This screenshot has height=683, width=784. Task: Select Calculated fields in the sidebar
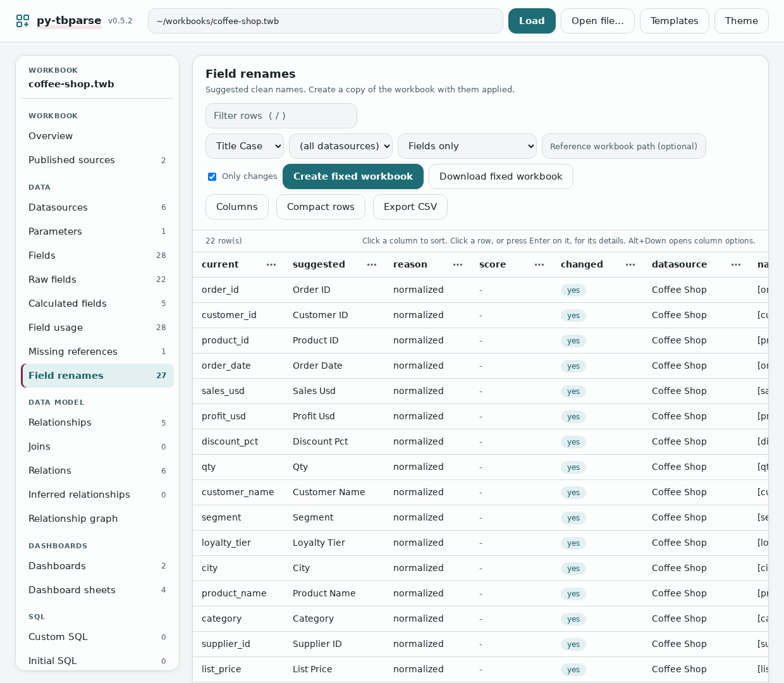click(x=97, y=304)
